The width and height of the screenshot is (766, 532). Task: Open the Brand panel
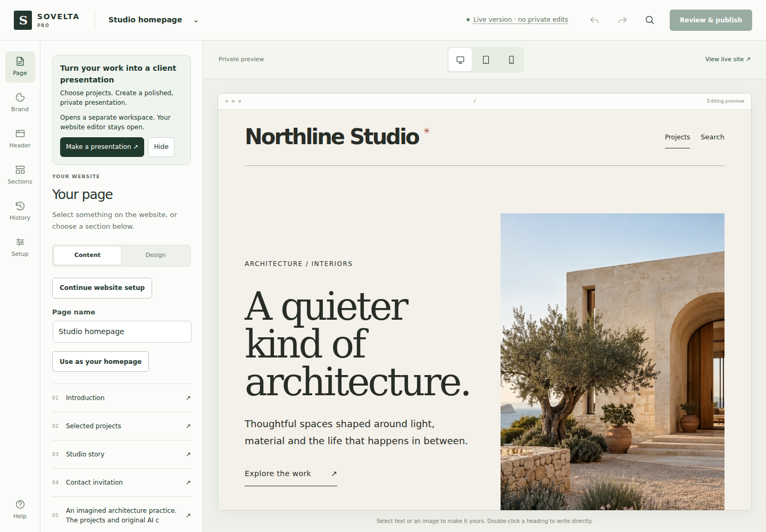(x=20, y=103)
